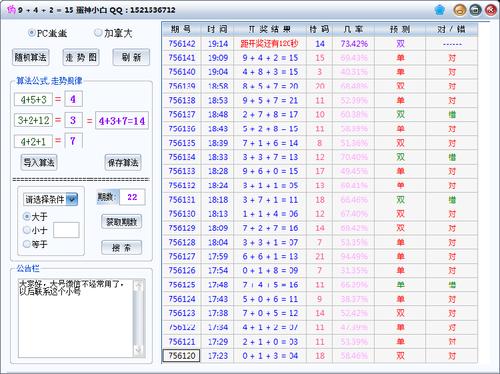Select the 小于 radio button
Image resolution: width=500 pixels, height=374 pixels.
[26, 230]
